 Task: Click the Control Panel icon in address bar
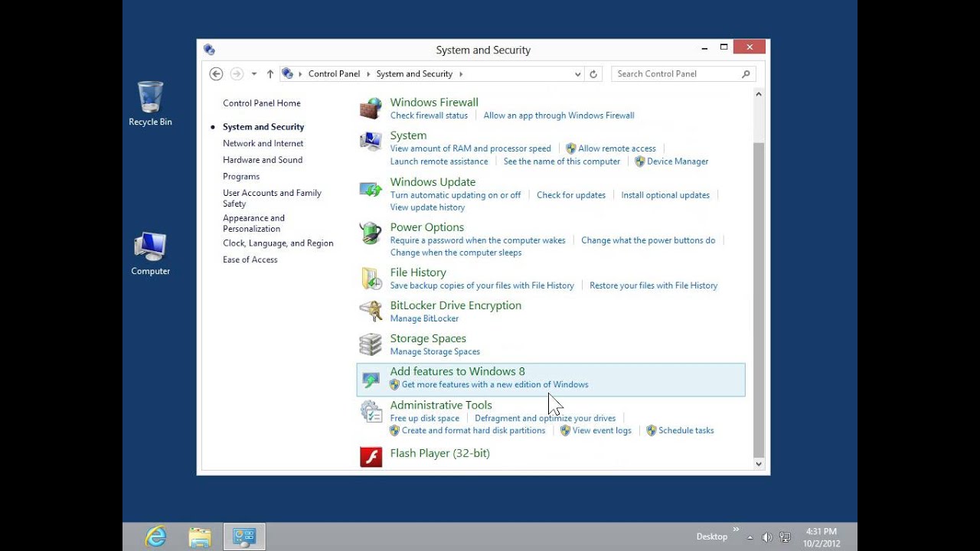[x=288, y=73]
